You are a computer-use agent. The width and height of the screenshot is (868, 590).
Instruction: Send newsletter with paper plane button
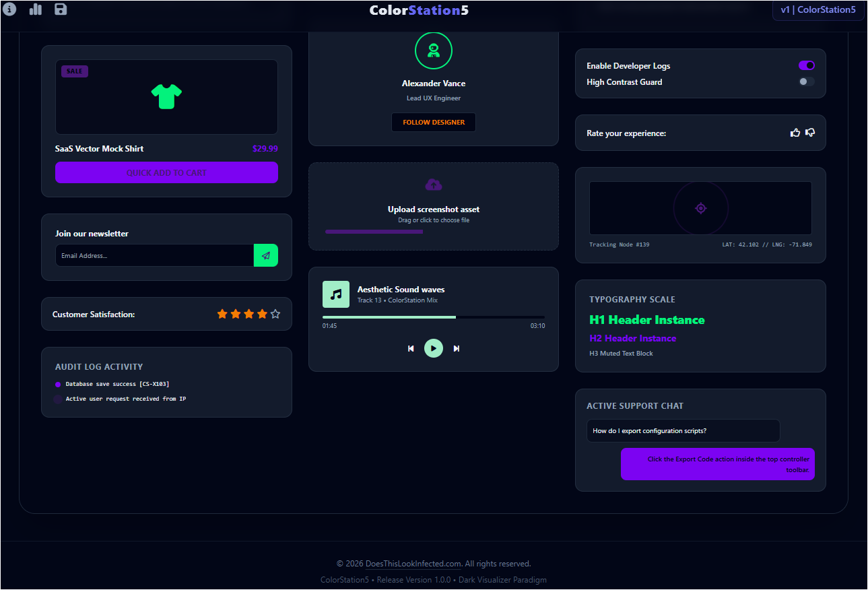266,255
